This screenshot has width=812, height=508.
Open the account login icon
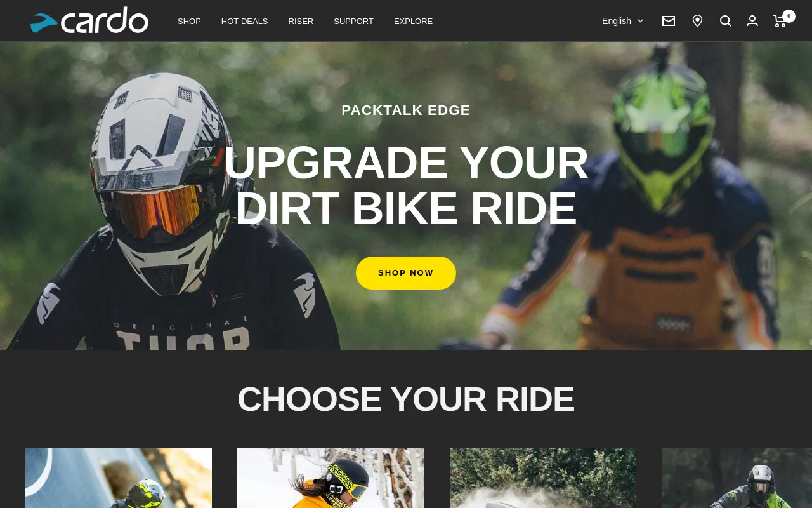pos(752,21)
